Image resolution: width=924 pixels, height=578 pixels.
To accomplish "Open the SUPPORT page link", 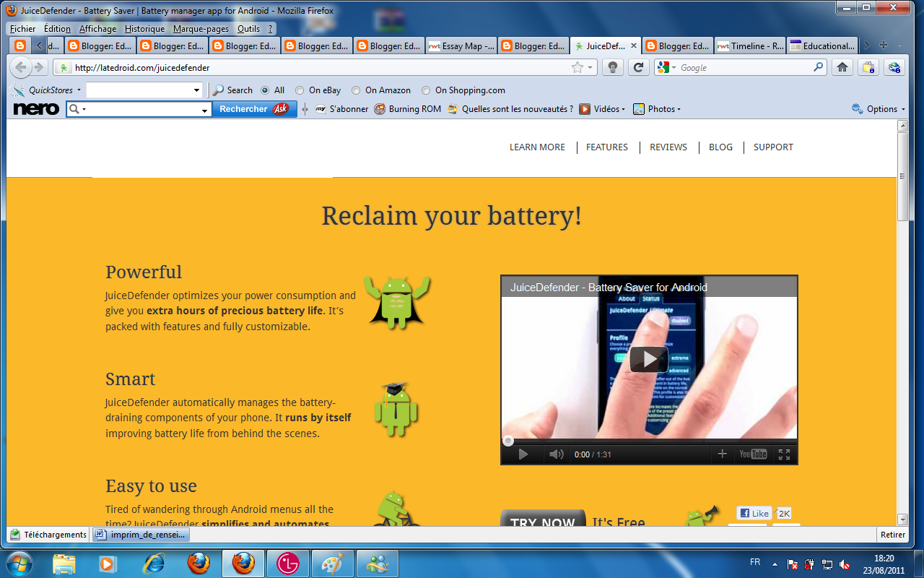I will (773, 147).
